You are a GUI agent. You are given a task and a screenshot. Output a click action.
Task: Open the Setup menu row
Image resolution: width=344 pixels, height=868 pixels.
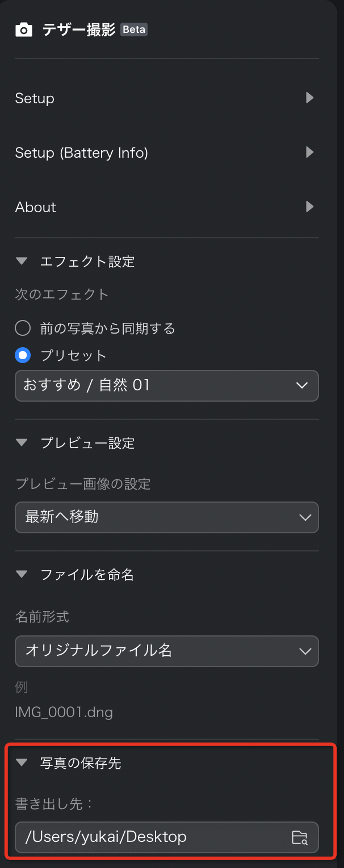[167, 98]
